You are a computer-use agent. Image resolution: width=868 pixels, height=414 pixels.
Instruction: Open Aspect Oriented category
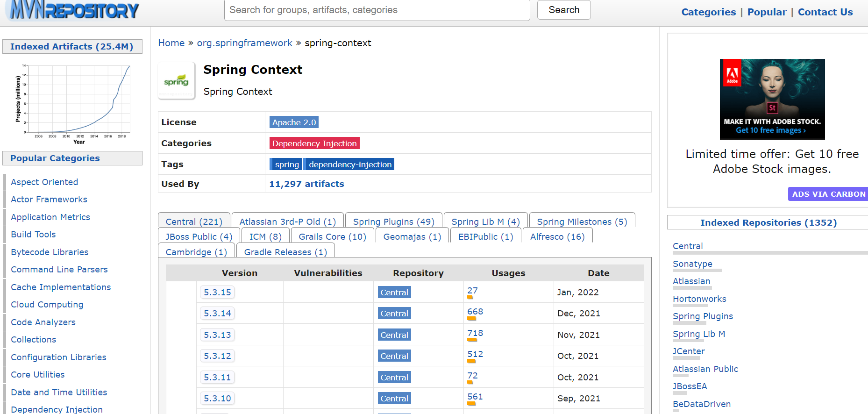(x=44, y=182)
